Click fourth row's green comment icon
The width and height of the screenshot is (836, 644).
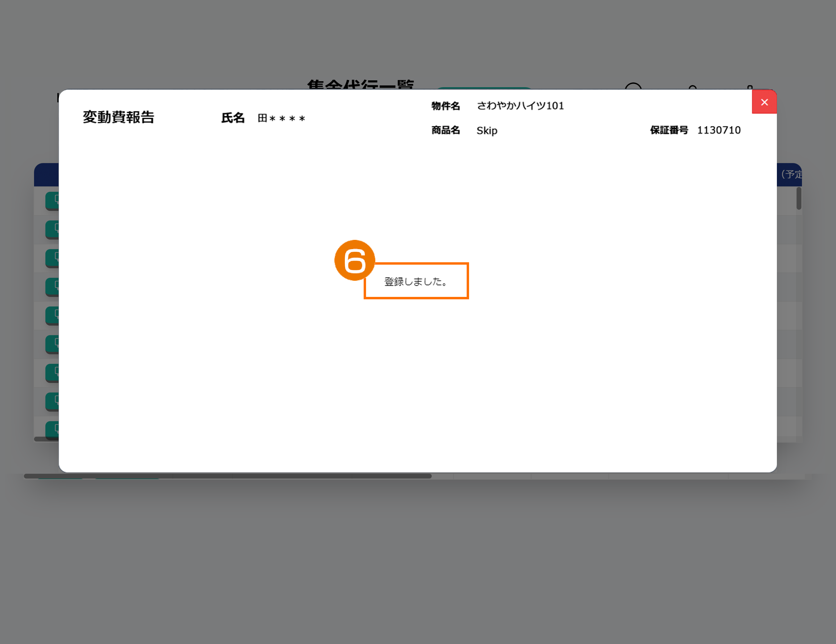(x=53, y=286)
